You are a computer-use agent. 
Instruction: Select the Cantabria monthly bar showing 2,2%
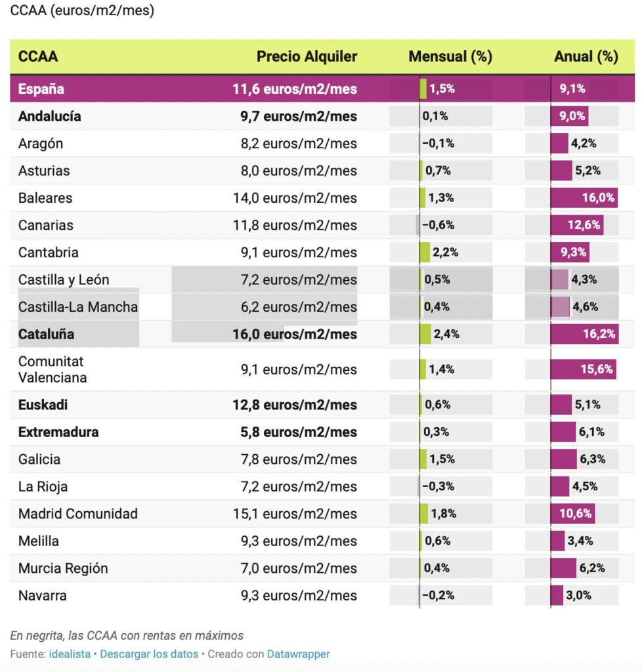pyautogui.click(x=425, y=252)
